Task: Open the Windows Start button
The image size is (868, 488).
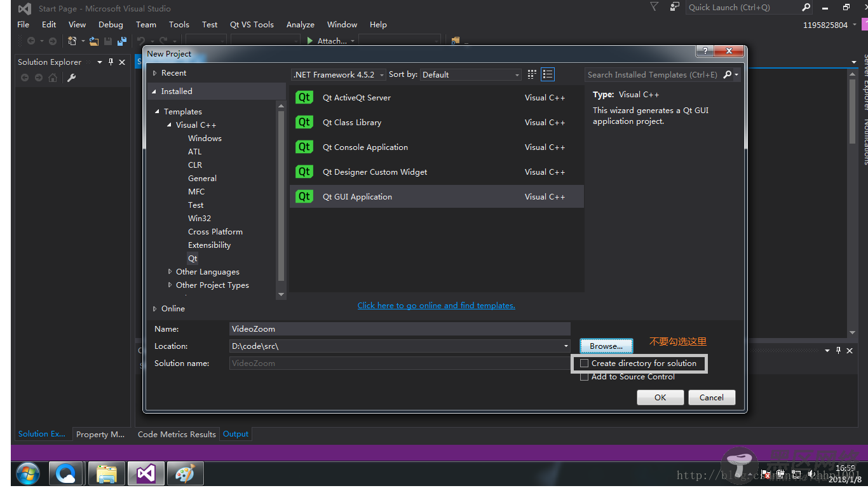Action: point(27,474)
